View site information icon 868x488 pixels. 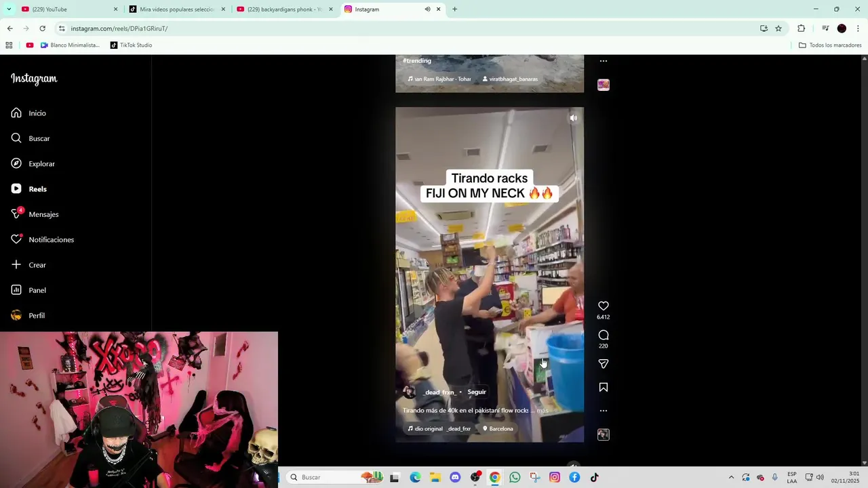pyautogui.click(x=62, y=28)
